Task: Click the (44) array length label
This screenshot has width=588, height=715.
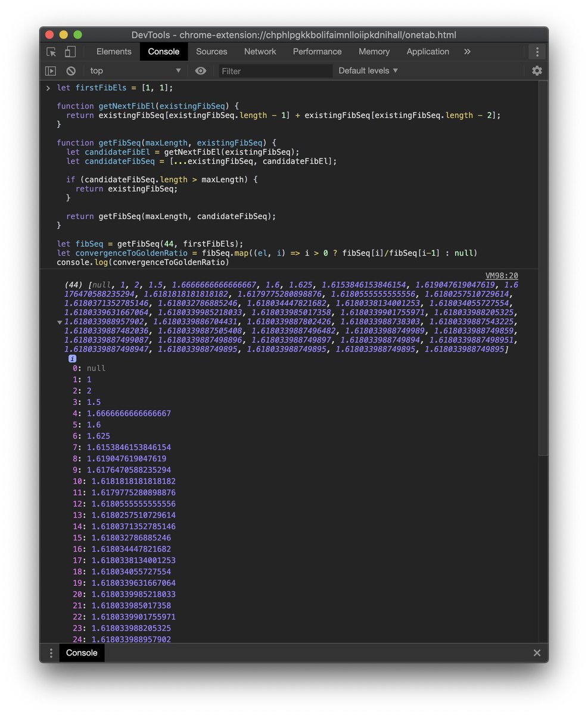Action: tap(73, 285)
